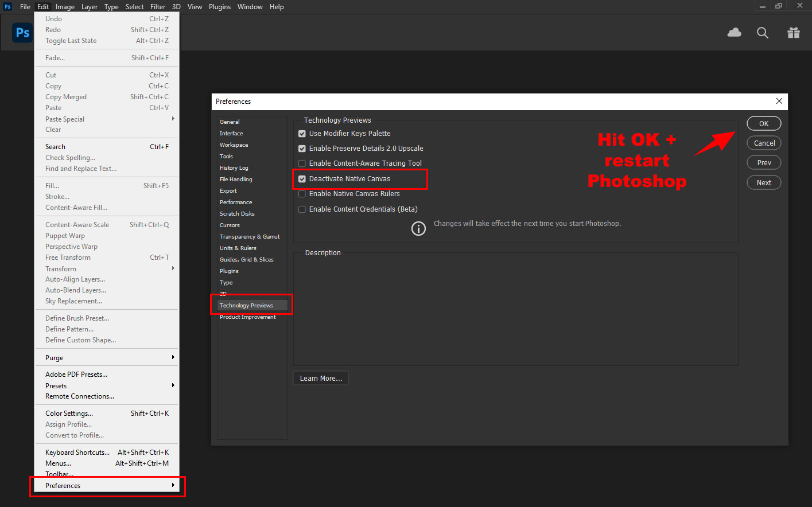This screenshot has width=812, height=507.
Task: Toggle Use Modifier Keys Palette checkbox
Action: tap(302, 134)
